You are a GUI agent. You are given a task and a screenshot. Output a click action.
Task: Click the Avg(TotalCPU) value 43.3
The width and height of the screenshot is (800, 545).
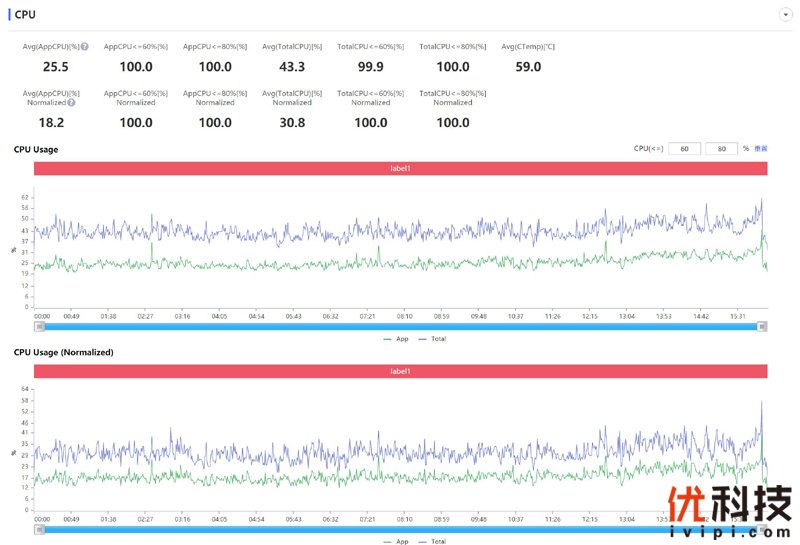292,67
